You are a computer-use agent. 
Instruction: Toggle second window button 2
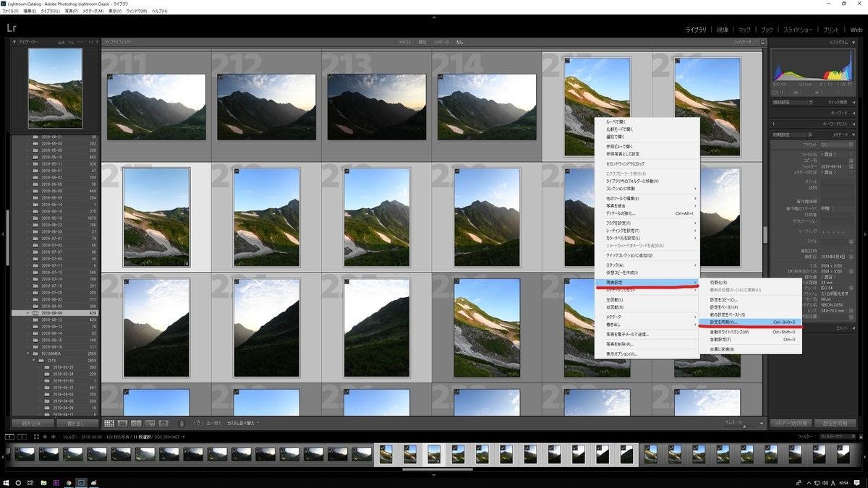click(x=22, y=437)
